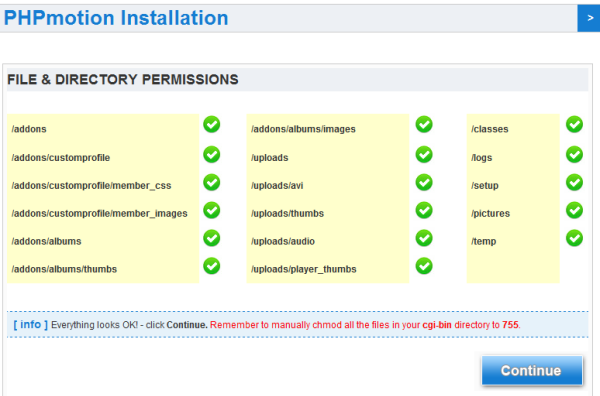Select the /addons/albums label
600x396 pixels.
(x=46, y=241)
